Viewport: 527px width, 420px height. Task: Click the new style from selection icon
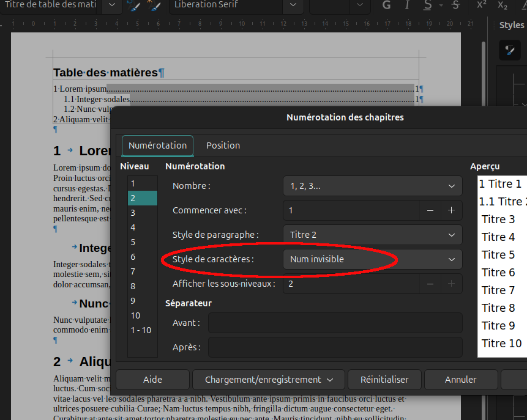click(153, 5)
